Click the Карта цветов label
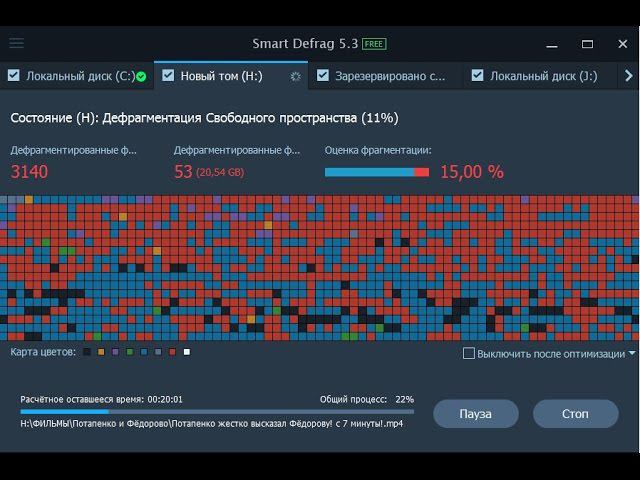640x480 pixels. 43,352
